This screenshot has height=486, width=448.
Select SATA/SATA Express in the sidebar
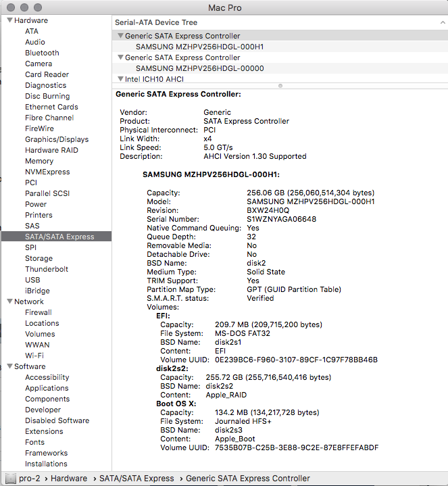coord(56,237)
